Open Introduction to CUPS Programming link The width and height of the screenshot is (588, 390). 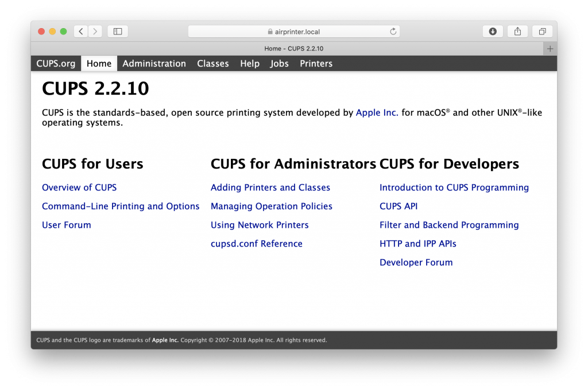point(454,188)
